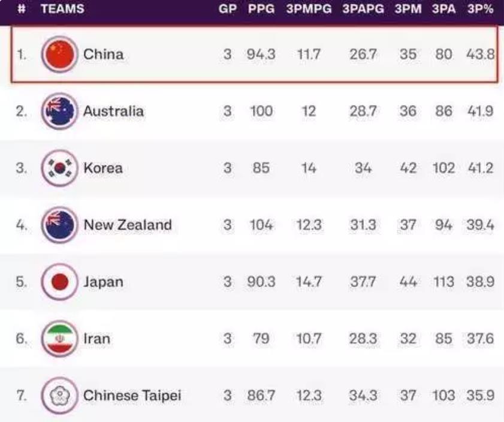Click Korea's flag icon
The image size is (504, 422).
pos(60,168)
